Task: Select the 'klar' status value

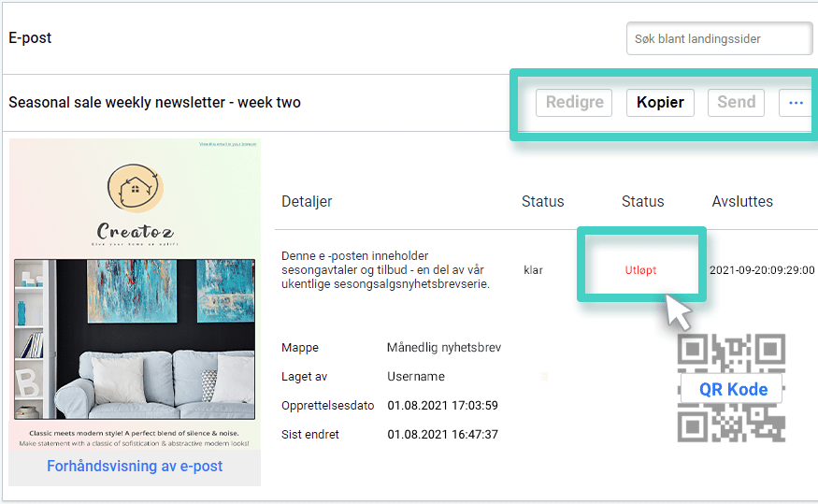Action: pos(533,270)
